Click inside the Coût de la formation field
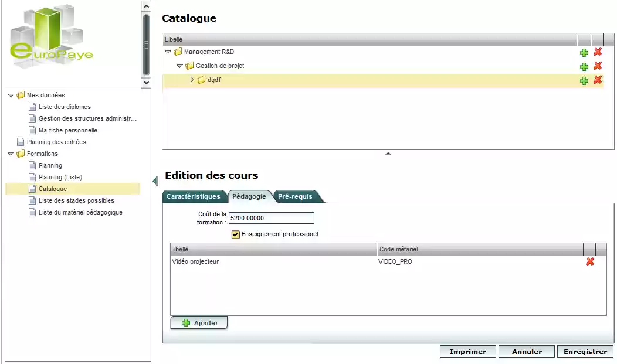Image resolution: width=617 pixels, height=364 pixels. tap(271, 218)
